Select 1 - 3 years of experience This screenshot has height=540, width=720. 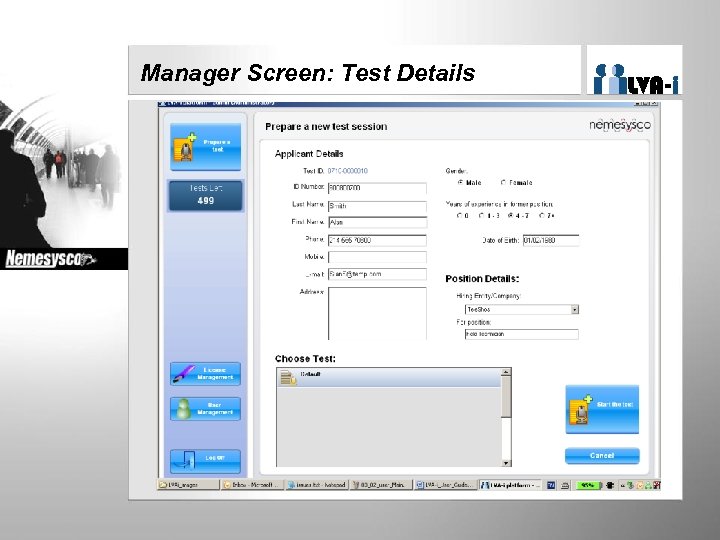pos(481,215)
